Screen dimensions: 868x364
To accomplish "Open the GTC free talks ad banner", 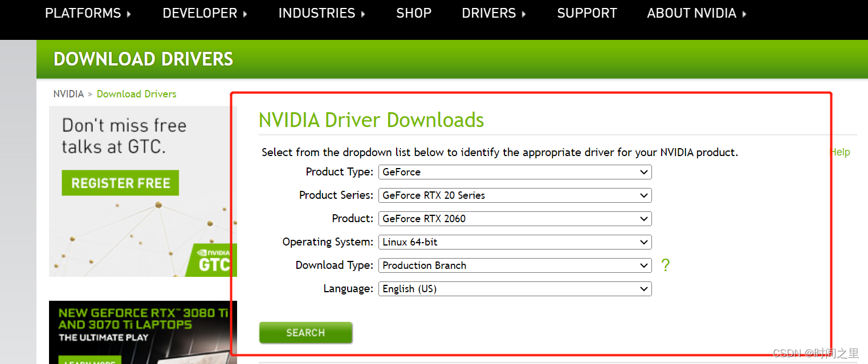I will coord(142,191).
